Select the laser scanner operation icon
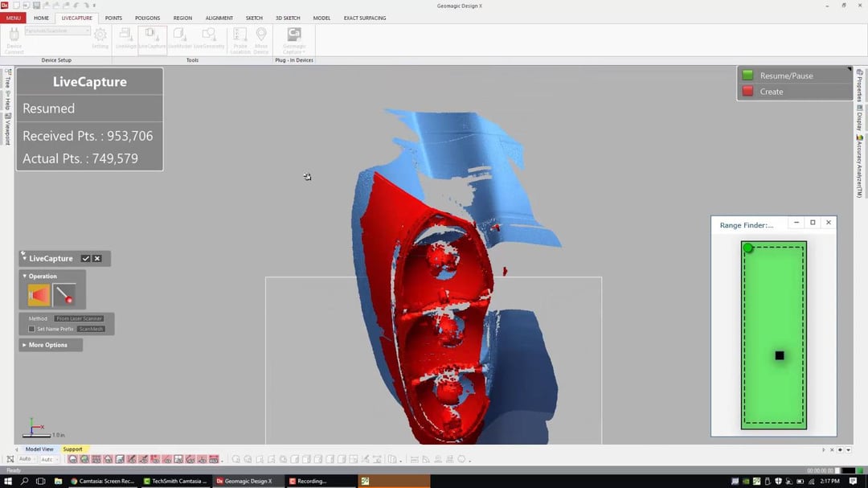Image resolution: width=868 pixels, height=488 pixels. point(39,296)
